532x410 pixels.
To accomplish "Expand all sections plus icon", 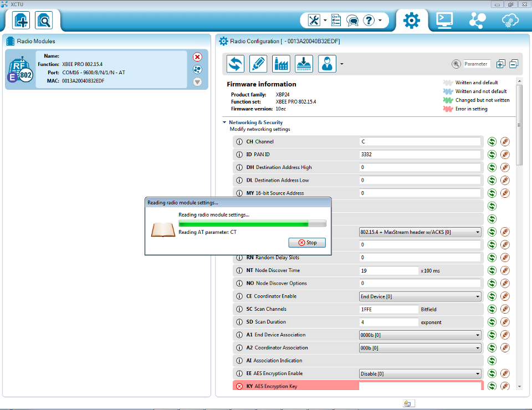I will click(x=501, y=64).
